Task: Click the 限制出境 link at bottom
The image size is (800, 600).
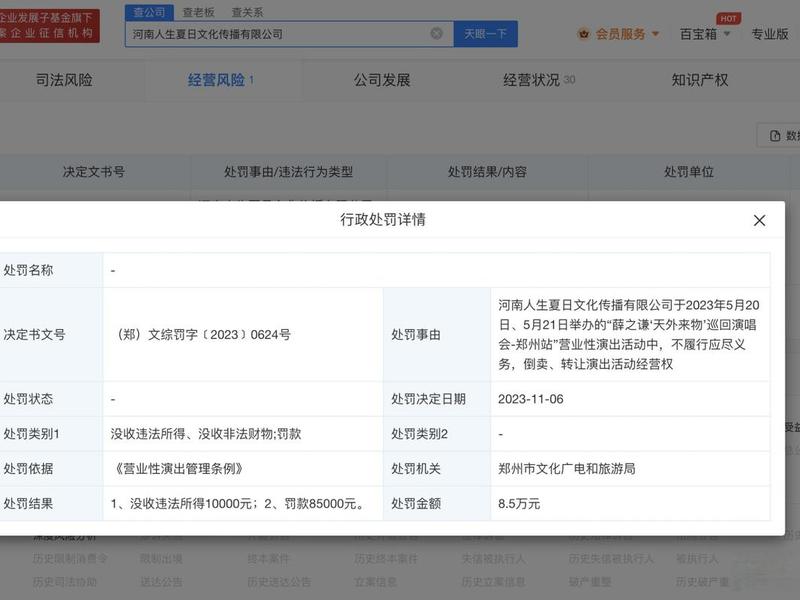Action: 161,559
